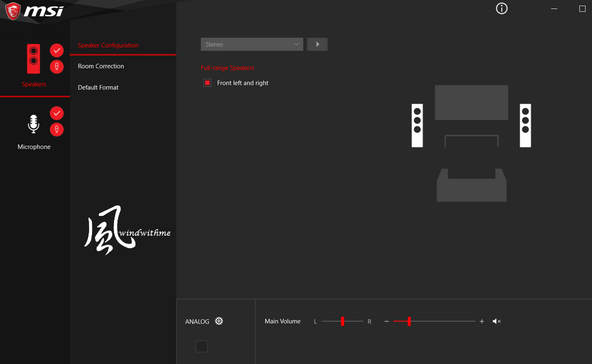Select the Speakers device icon
The width and height of the screenshot is (592, 364).
click(x=33, y=58)
